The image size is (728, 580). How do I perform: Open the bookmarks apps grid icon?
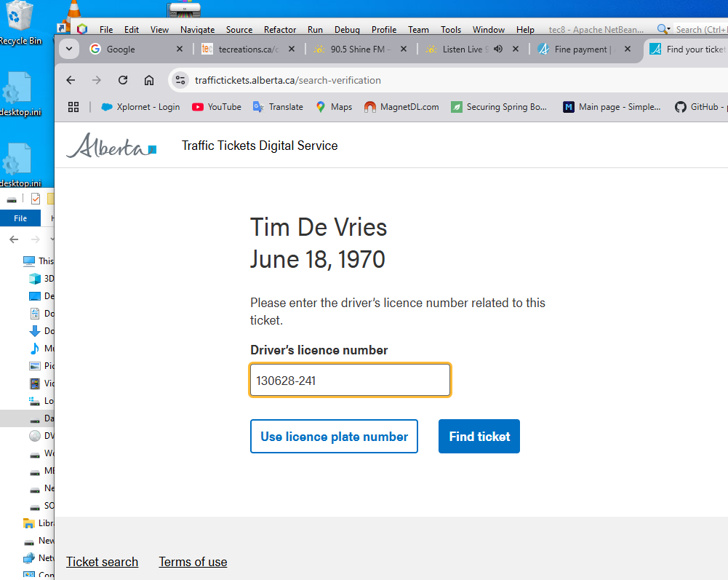click(x=73, y=107)
